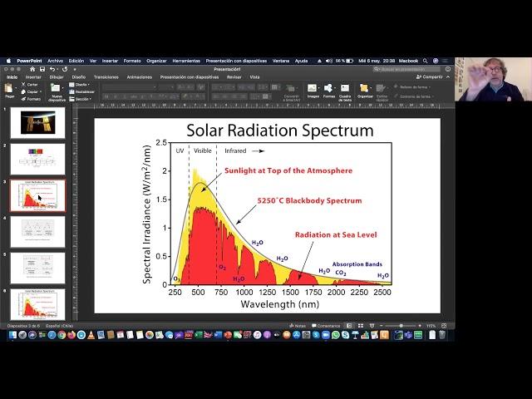The width and height of the screenshot is (532, 399).
Task: Expand the Diseño layout dropdown
Action: (81, 84)
